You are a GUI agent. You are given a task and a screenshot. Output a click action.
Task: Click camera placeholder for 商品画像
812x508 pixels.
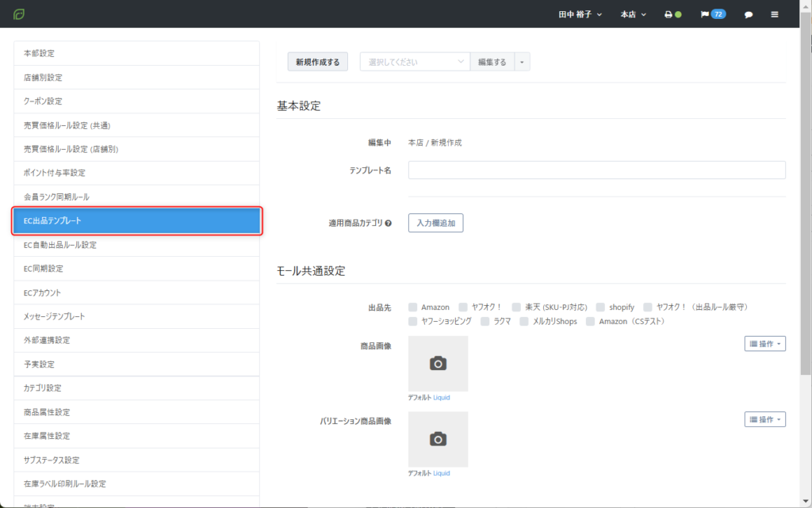[x=438, y=364]
